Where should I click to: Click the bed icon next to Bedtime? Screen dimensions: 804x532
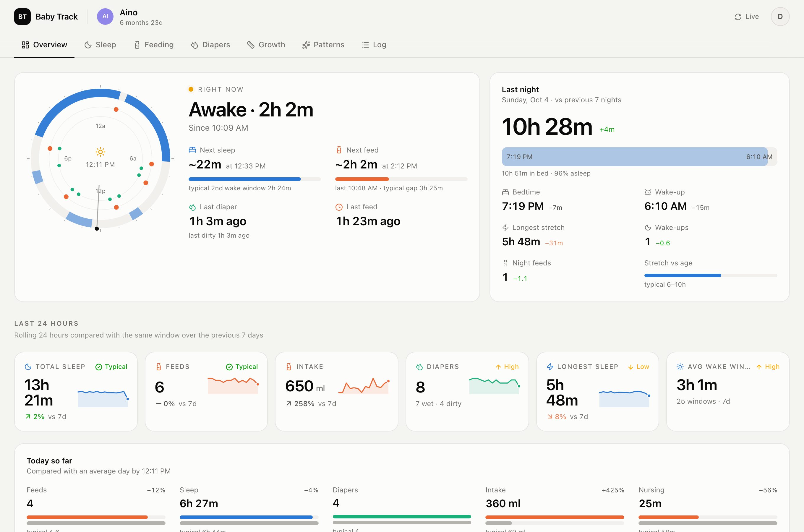click(x=505, y=192)
